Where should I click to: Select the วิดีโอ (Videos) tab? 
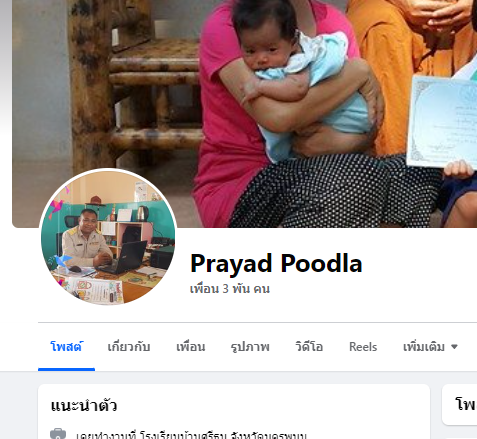point(309,347)
